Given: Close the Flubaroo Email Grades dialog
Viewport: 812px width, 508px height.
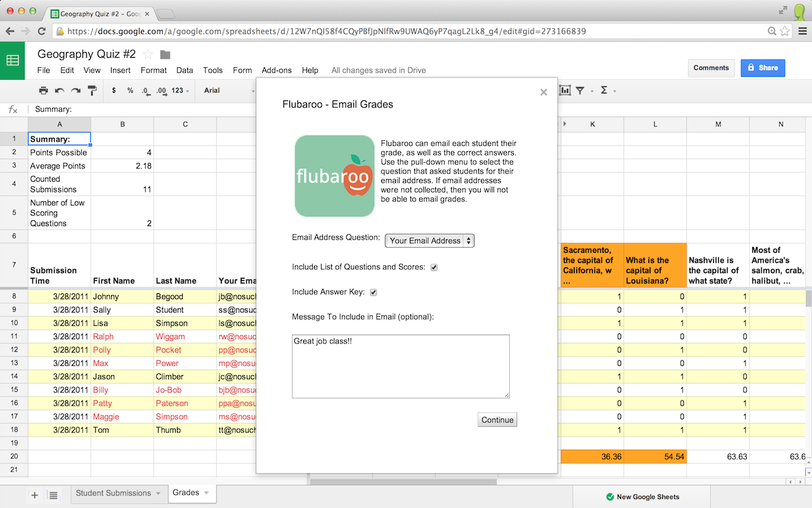Looking at the screenshot, I should [543, 92].
